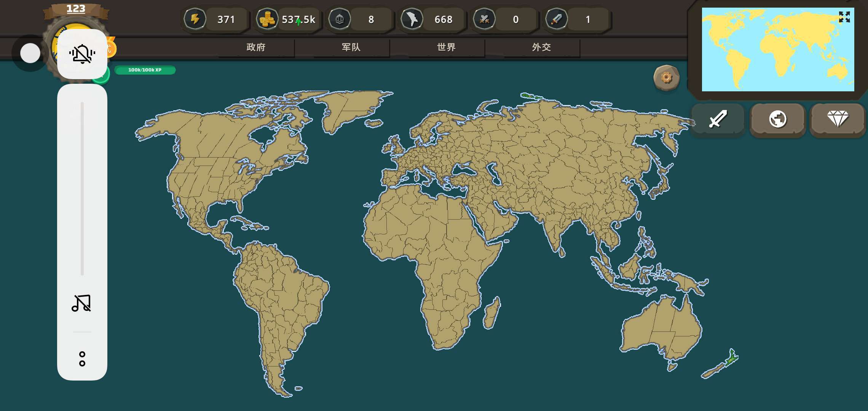Click the crossed swords battles icon
This screenshot has height=411, width=868.
coord(484,19)
